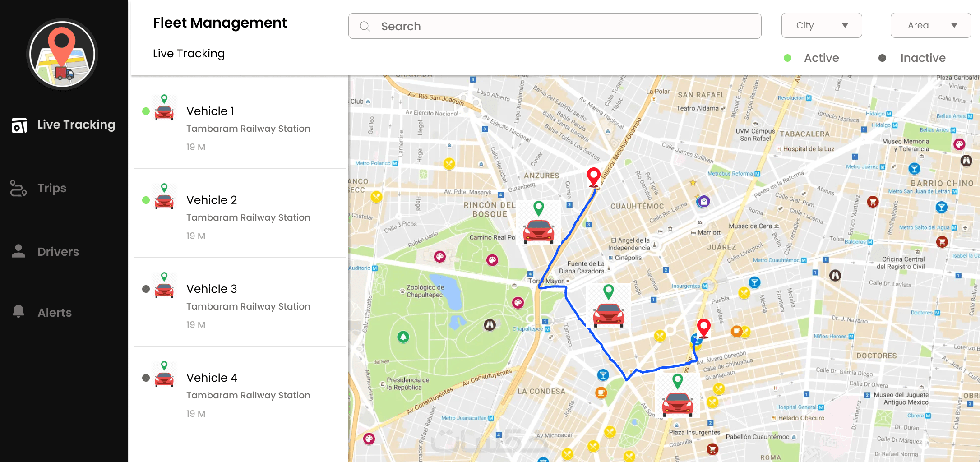Go to the Trips menu item

(52, 188)
